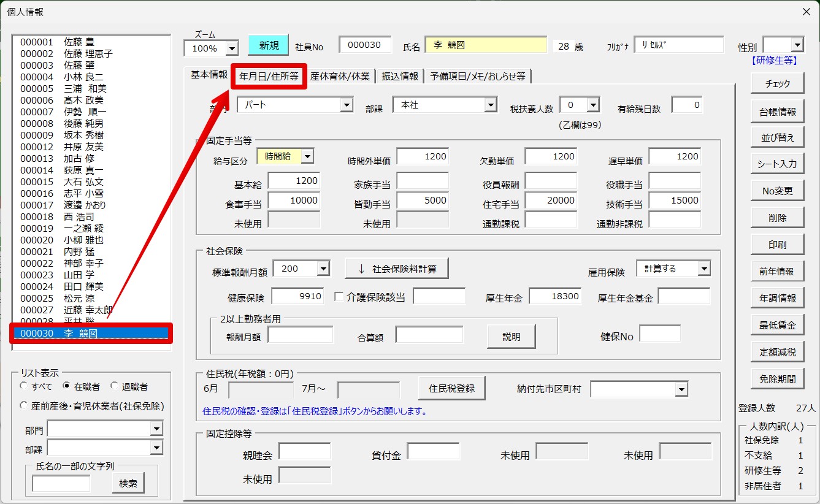Viewport: 820px width, 504px height.
Task: Switch to the 年月日/住所等 tab
Action: coord(269,76)
